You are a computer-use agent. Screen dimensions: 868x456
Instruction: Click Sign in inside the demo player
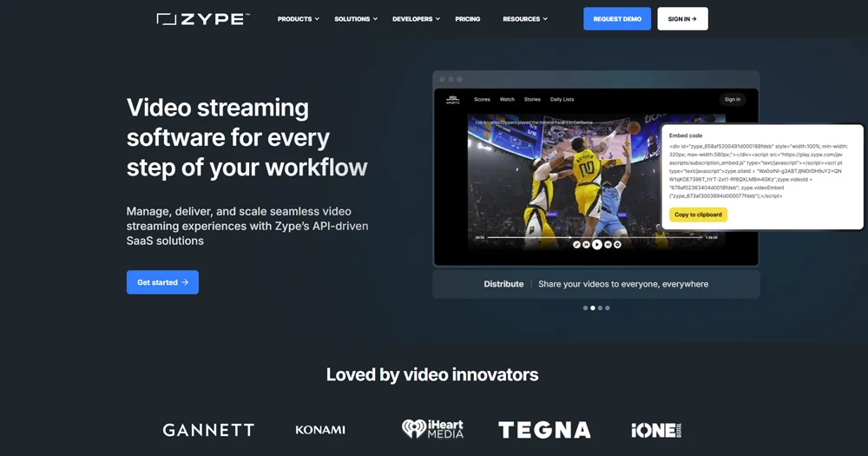click(733, 100)
